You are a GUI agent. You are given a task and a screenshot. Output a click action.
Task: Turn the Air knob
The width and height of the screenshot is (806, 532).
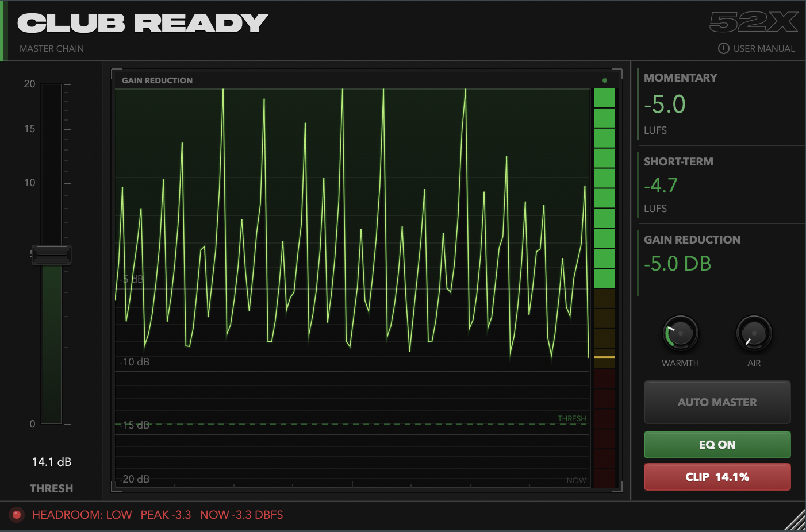pyautogui.click(x=754, y=333)
